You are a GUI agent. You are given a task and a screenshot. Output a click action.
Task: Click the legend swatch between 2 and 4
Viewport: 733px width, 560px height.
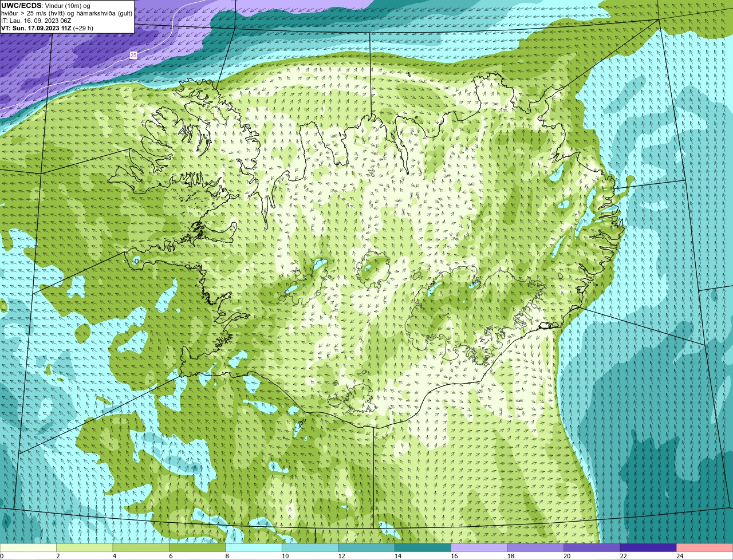tap(85, 547)
